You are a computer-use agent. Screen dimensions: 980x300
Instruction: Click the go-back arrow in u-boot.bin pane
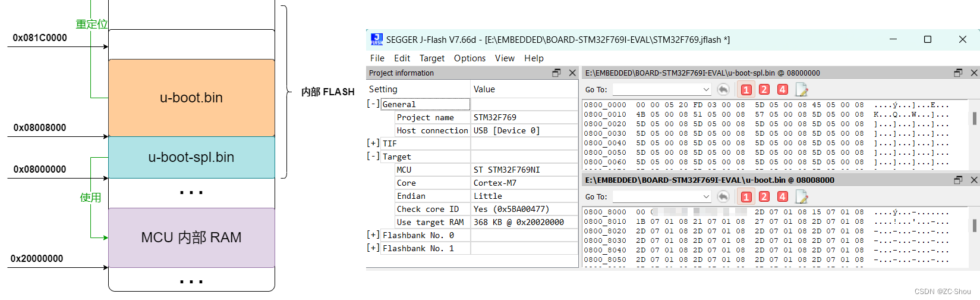tap(723, 196)
